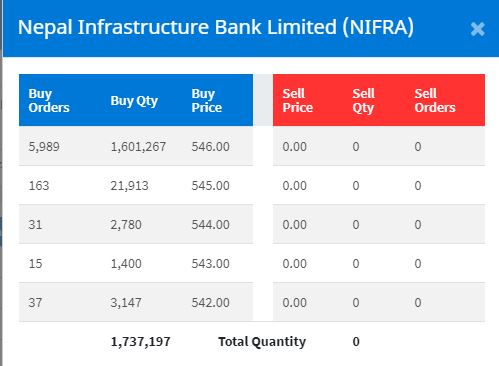Select the 1,601,267 buy quantity cell
The height and width of the screenshot is (366, 499).
click(138, 147)
